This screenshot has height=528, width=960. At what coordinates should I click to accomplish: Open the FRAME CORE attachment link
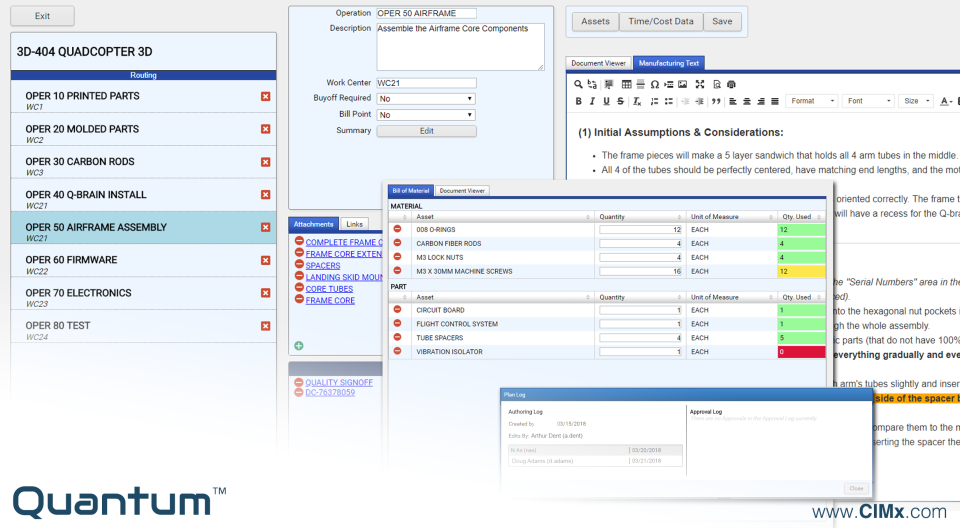click(330, 300)
